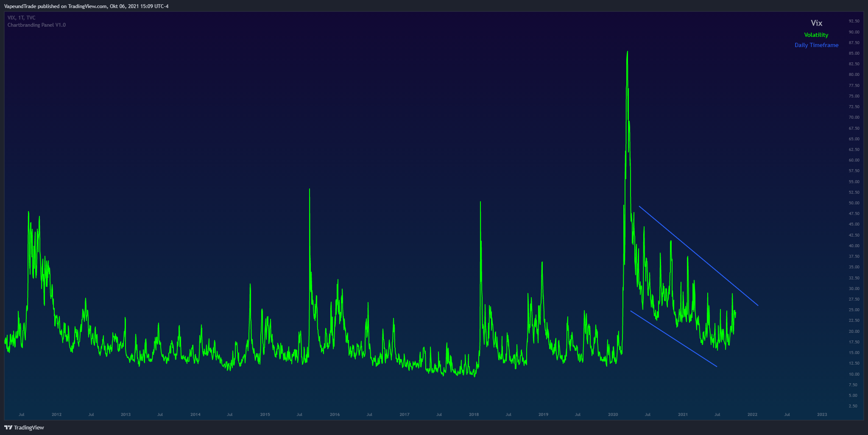Select the 75.00 price axis label

point(854,96)
